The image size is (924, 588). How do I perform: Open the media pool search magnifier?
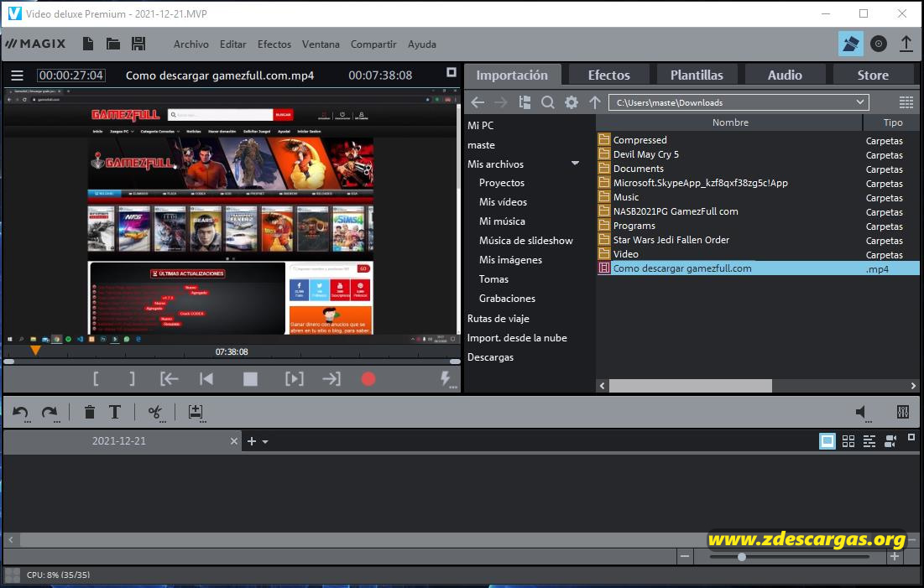click(547, 102)
